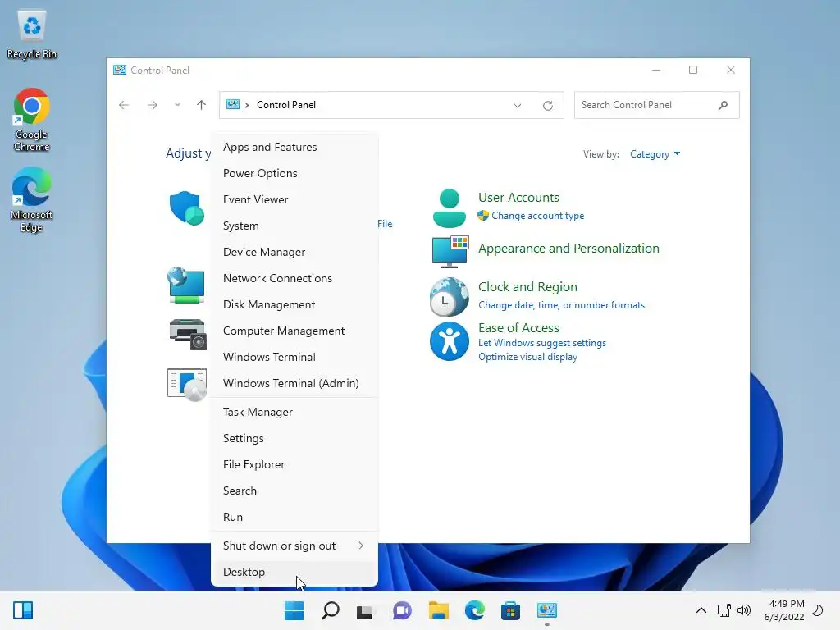840x630 pixels.
Task: Focus the Search Control Panel field
Action: click(x=657, y=106)
